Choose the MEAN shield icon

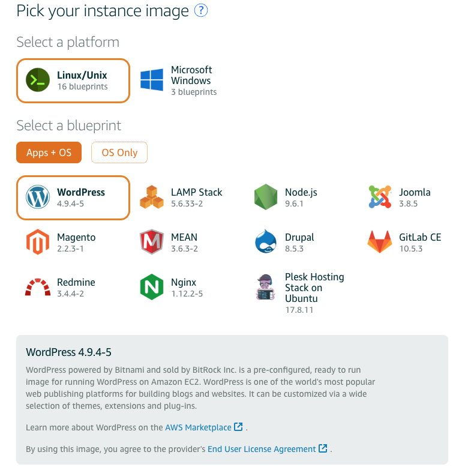click(x=152, y=243)
